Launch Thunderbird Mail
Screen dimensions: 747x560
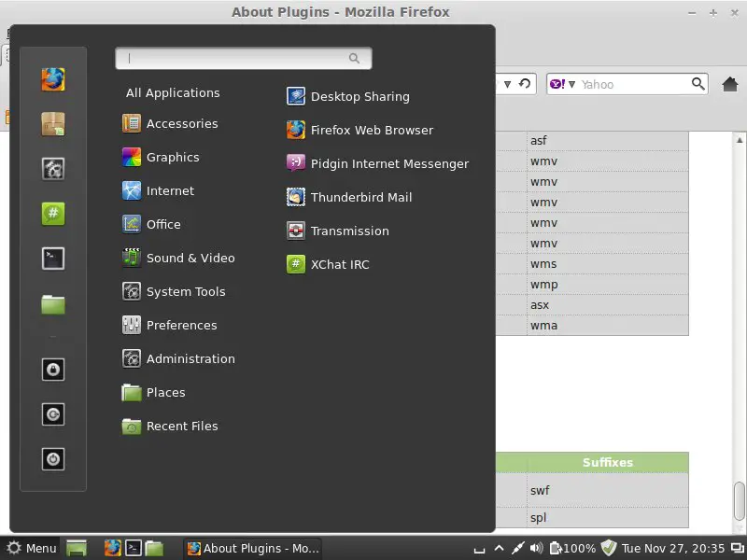[348, 197]
